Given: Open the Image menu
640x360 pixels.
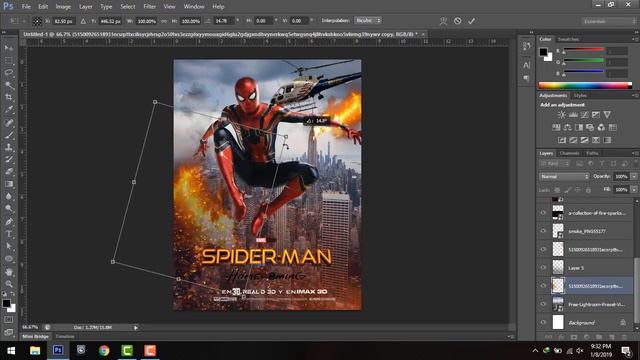Looking at the screenshot, I should tap(63, 7).
